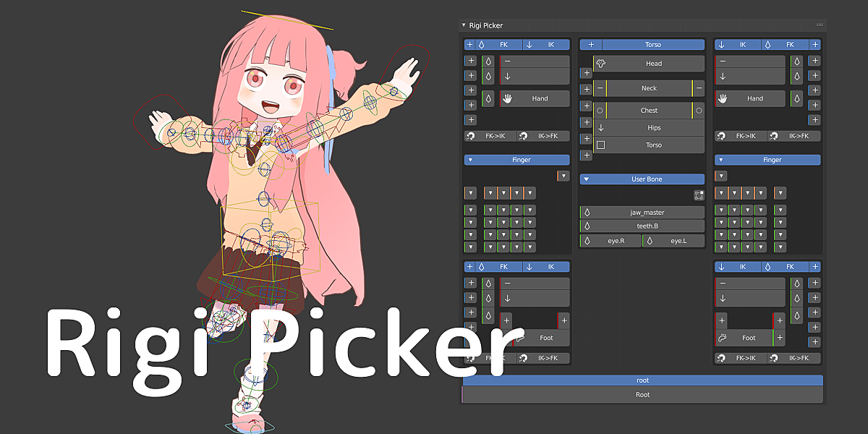868x434 pixels.
Task: Click the bone-frame icon under User Bone header
Action: pyautogui.click(x=699, y=195)
